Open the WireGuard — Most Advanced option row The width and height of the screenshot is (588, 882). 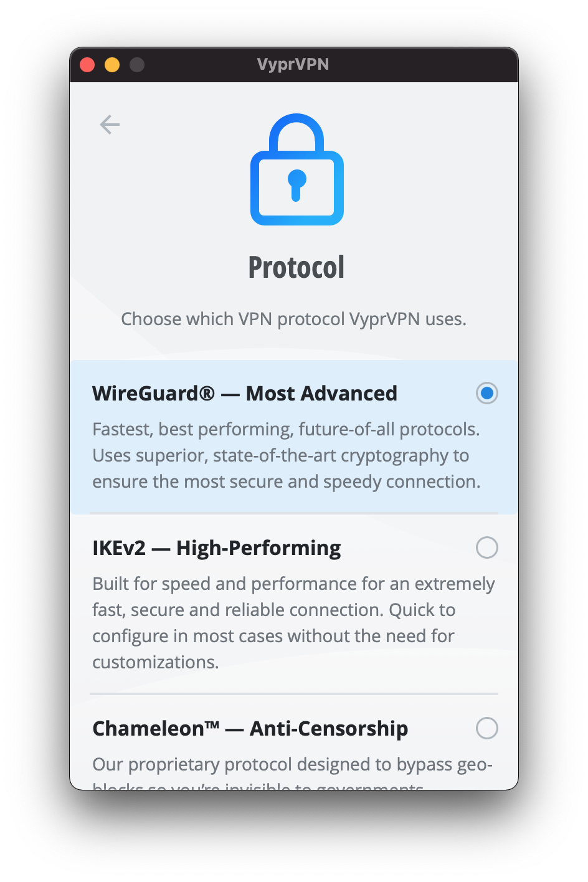(x=245, y=393)
